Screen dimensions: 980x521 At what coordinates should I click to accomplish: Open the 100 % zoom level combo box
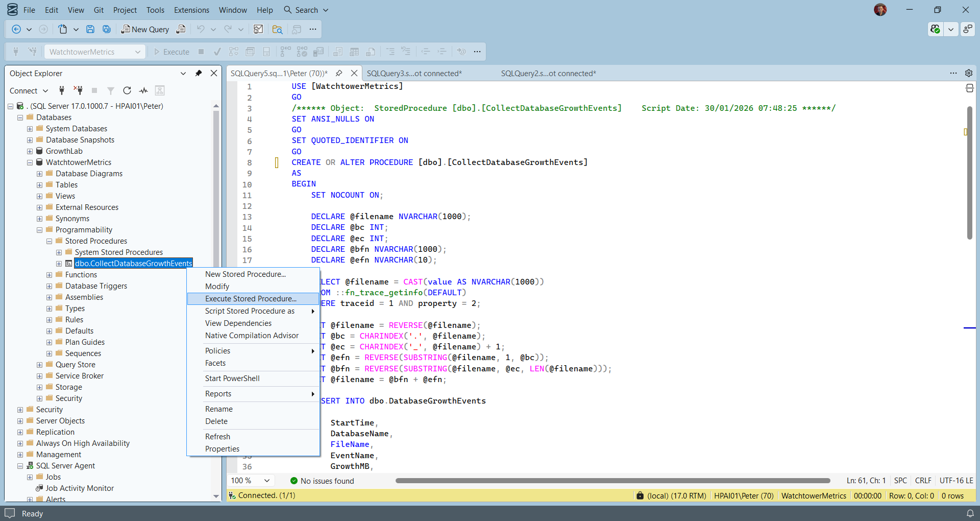click(250, 481)
